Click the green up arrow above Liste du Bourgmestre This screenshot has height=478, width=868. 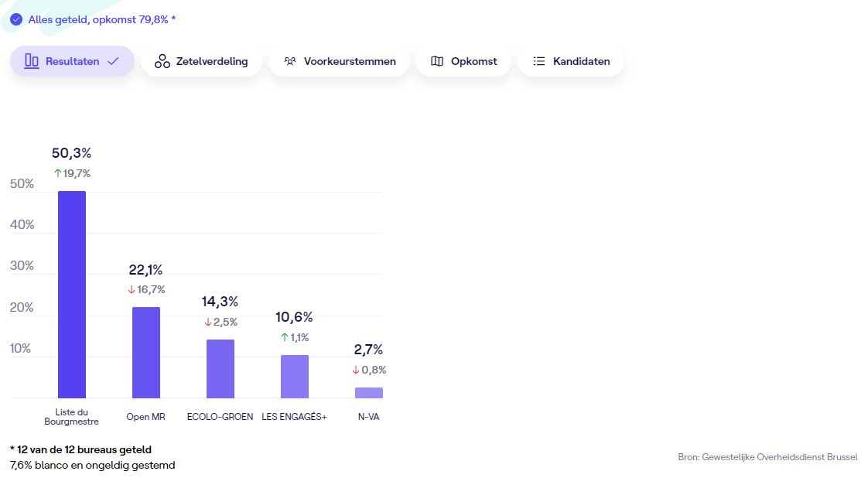point(57,173)
